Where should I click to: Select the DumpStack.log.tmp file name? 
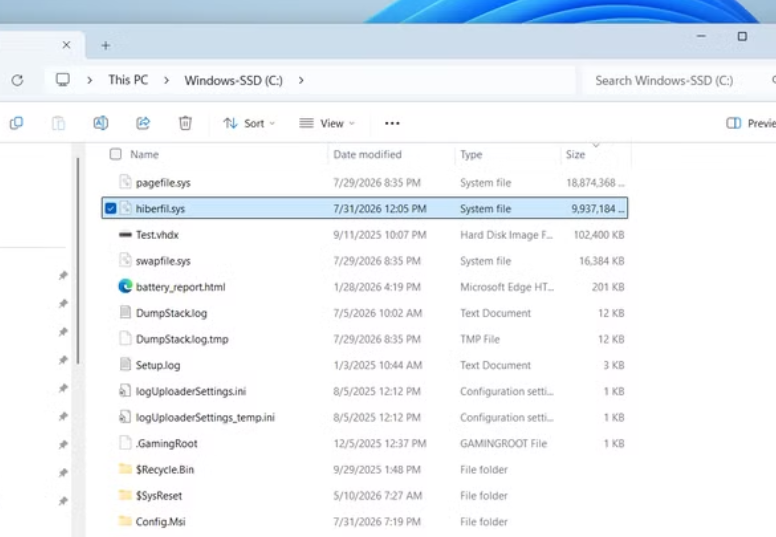click(x=182, y=340)
